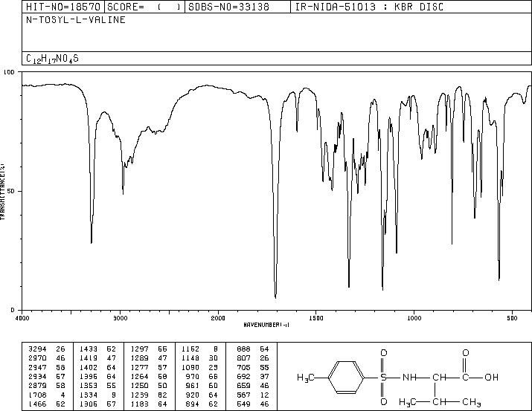Click the benzene ring in the structure

pos(346,377)
